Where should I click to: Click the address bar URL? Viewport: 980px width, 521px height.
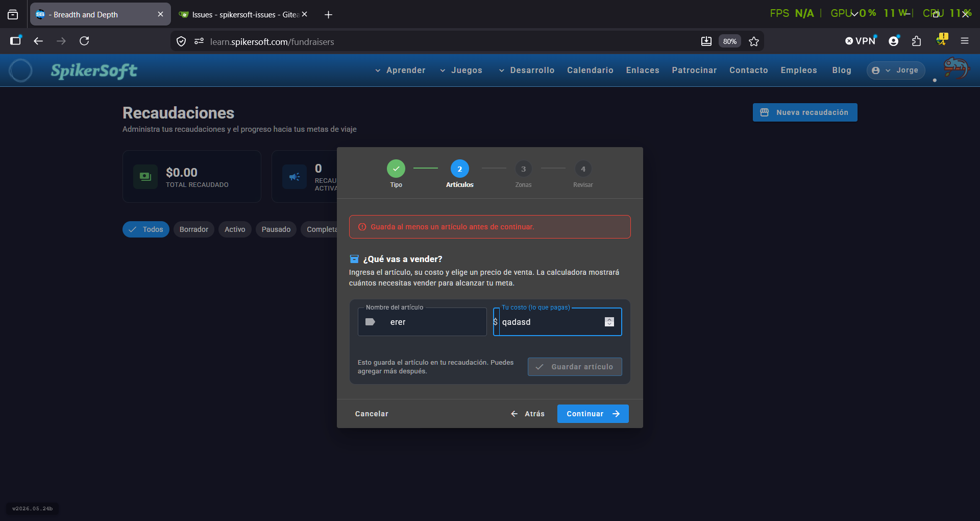[x=272, y=42]
